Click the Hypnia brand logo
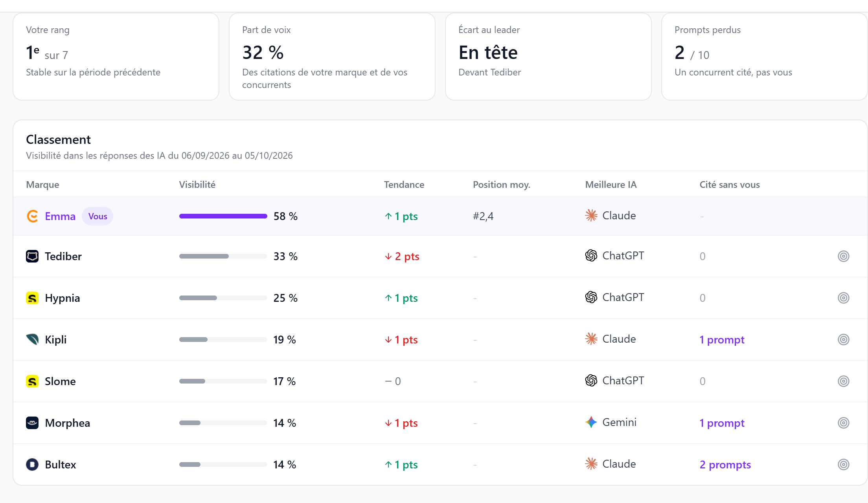868x503 pixels. click(x=32, y=298)
